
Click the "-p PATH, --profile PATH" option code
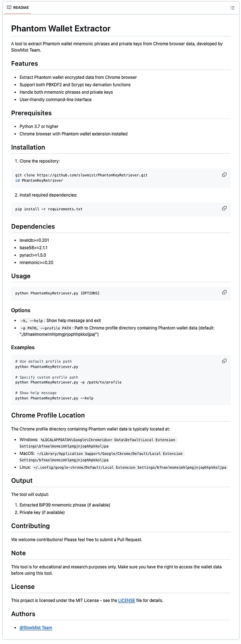pyautogui.click(x=46, y=328)
